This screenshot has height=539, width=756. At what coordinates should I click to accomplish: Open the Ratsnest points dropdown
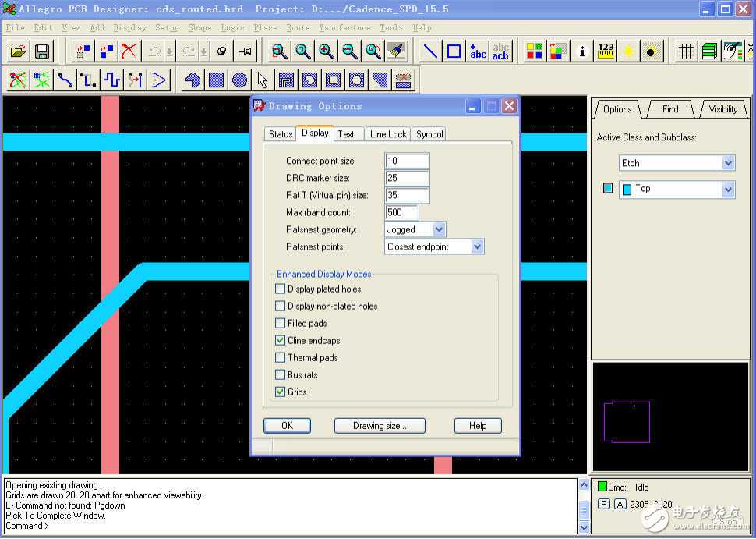[x=477, y=246]
